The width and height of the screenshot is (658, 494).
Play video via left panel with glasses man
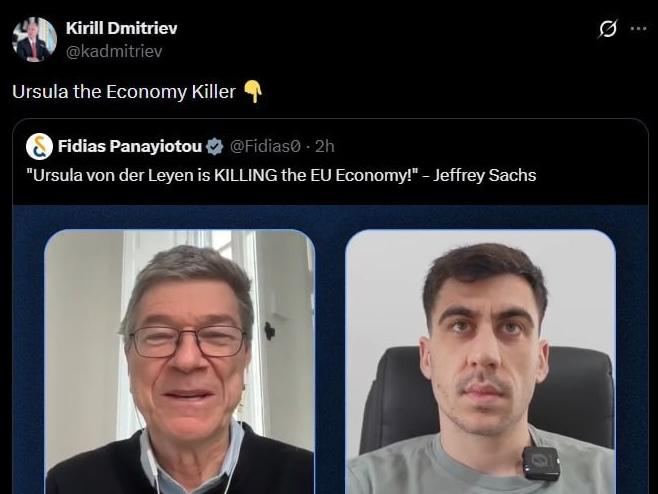click(180, 362)
